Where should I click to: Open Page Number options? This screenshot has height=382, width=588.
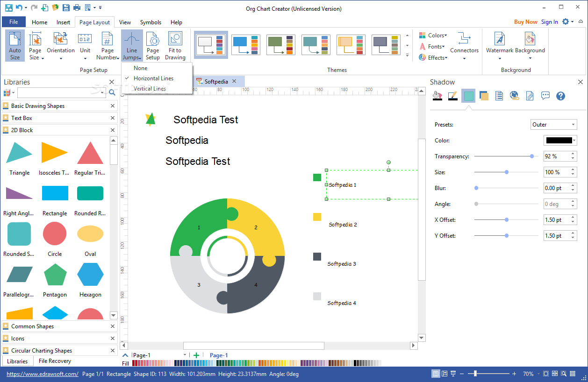(x=108, y=46)
